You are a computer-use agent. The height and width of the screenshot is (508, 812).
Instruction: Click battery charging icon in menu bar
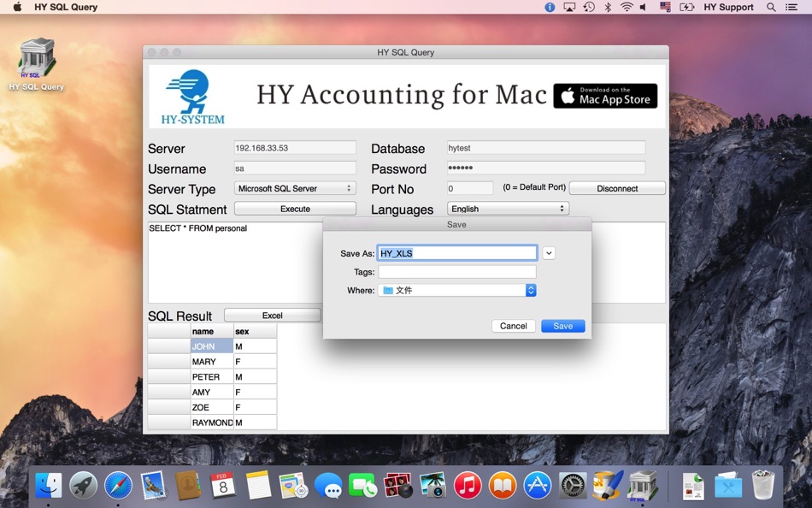click(686, 7)
